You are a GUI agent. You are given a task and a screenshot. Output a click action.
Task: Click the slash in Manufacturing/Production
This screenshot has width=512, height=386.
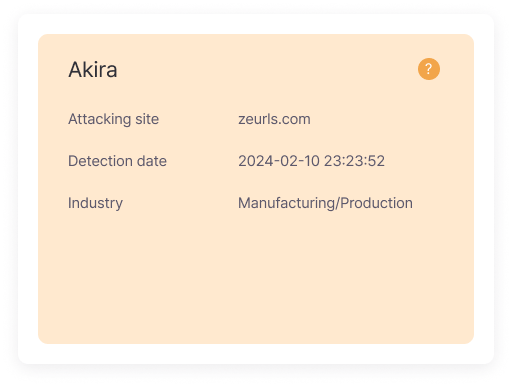pyautogui.click(x=337, y=203)
